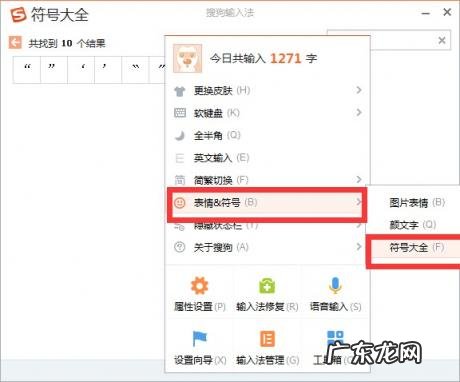The image size is (460, 382).
Task: Open 输入法管理 orange list icon
Action: coord(267,339)
